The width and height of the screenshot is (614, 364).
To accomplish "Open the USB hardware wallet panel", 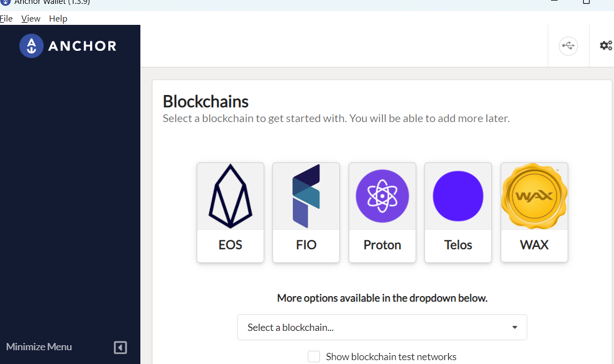I will pos(568,46).
